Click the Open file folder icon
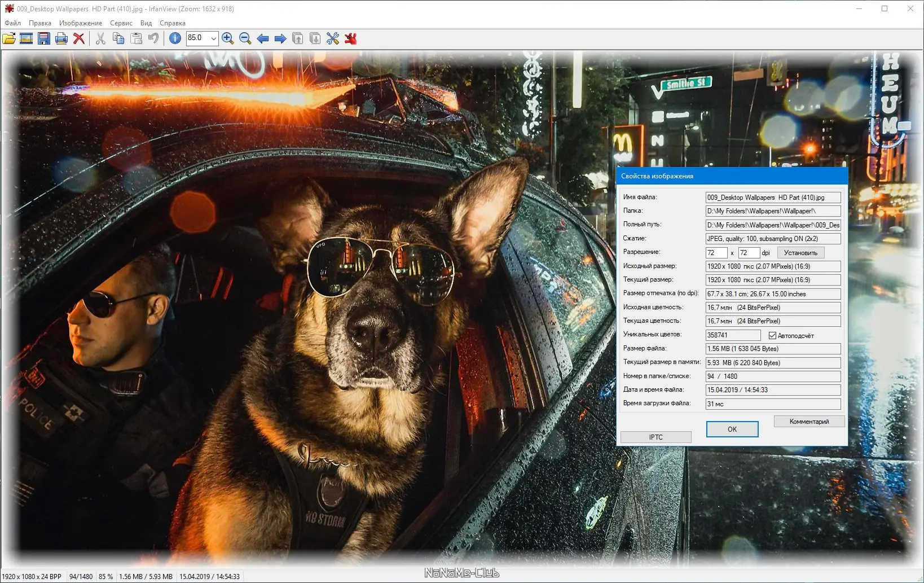924x583 pixels. (9, 38)
